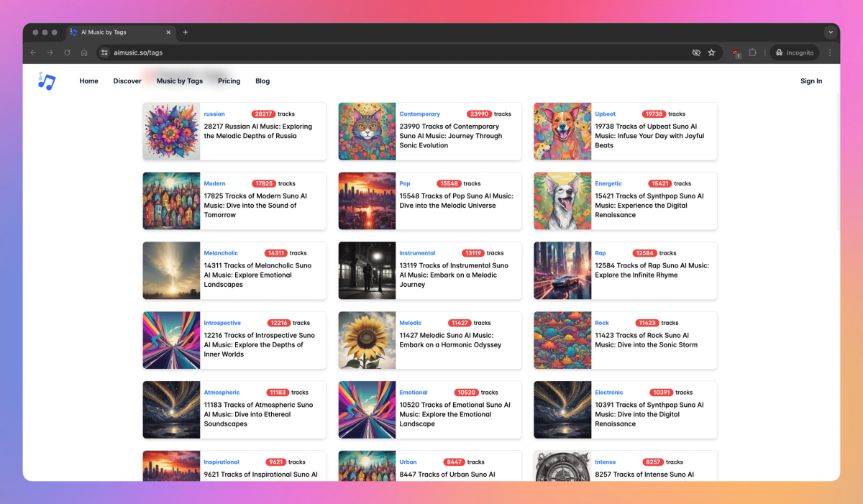Click the Sign In button
863x504 pixels.
tap(811, 81)
